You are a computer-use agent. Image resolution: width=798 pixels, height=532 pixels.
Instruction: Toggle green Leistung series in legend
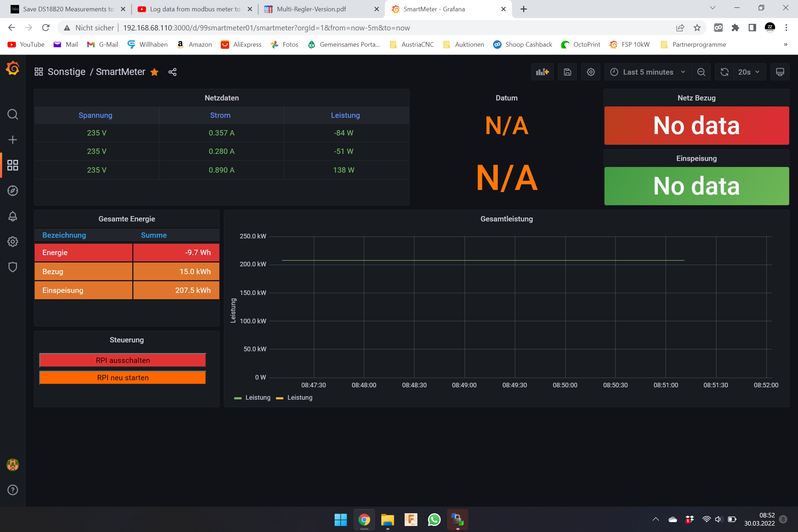pyautogui.click(x=258, y=398)
